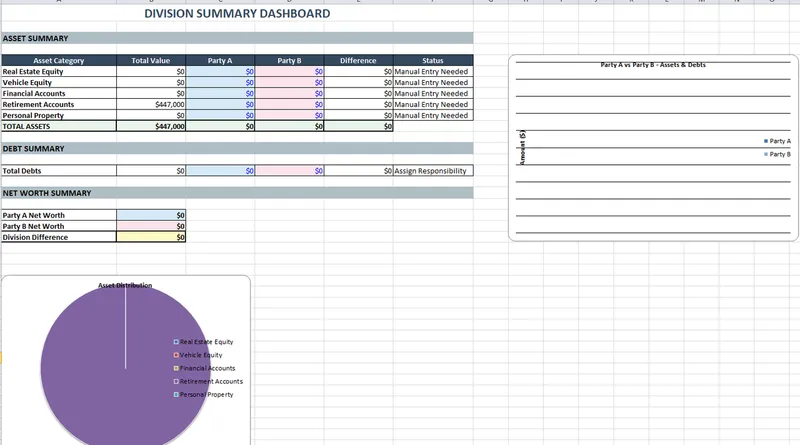Select Personal Property status Manual Entry Needed
The height and width of the screenshot is (445, 800).
coord(433,115)
